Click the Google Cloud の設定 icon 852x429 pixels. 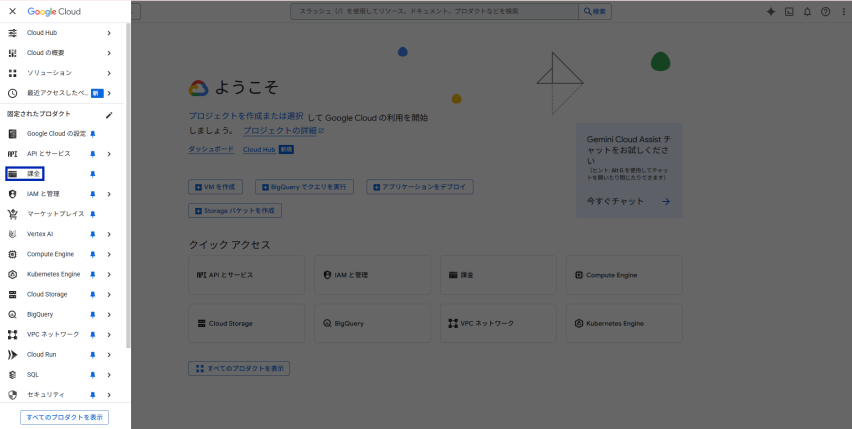(12, 134)
